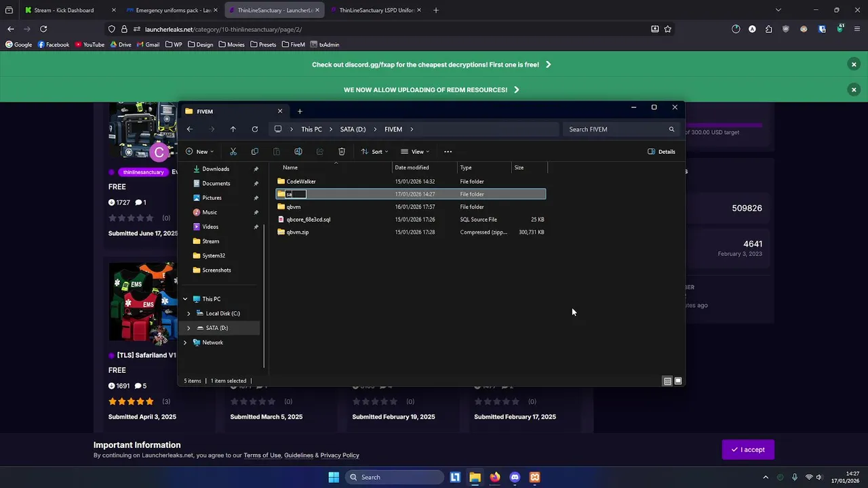Click the Copy icon in Explorer toolbar
This screenshot has width=868, height=488.
255,152
